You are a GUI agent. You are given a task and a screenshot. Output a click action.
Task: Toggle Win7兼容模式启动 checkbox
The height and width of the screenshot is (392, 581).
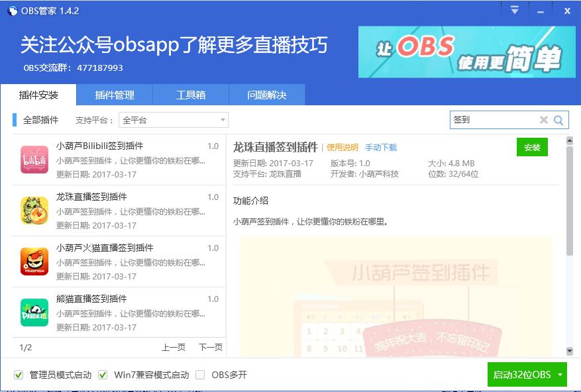coord(103,375)
